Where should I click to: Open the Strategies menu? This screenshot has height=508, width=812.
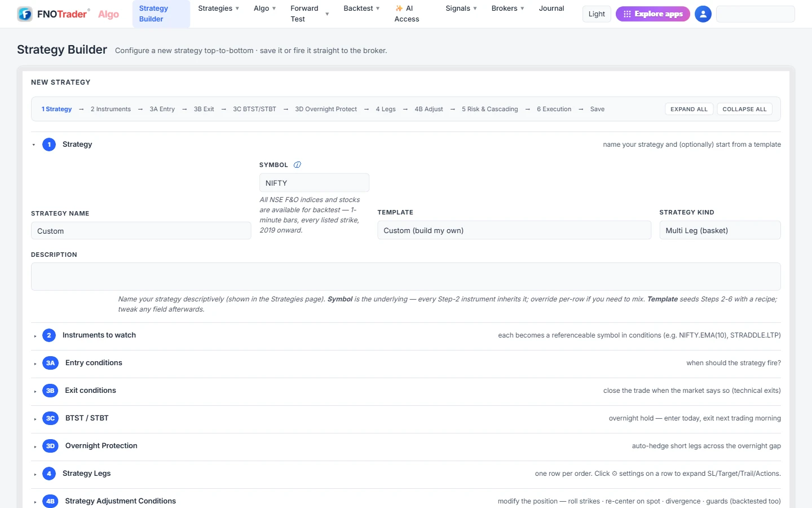pyautogui.click(x=219, y=8)
